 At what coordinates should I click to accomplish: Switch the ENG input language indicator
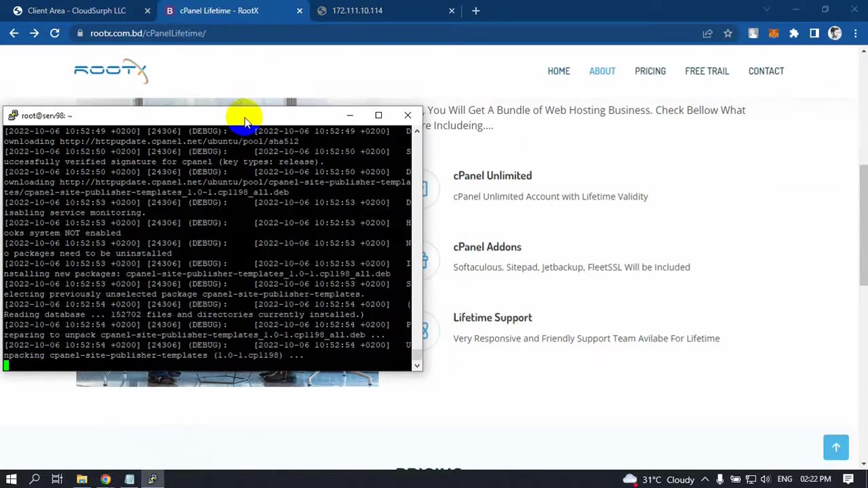coord(785,479)
